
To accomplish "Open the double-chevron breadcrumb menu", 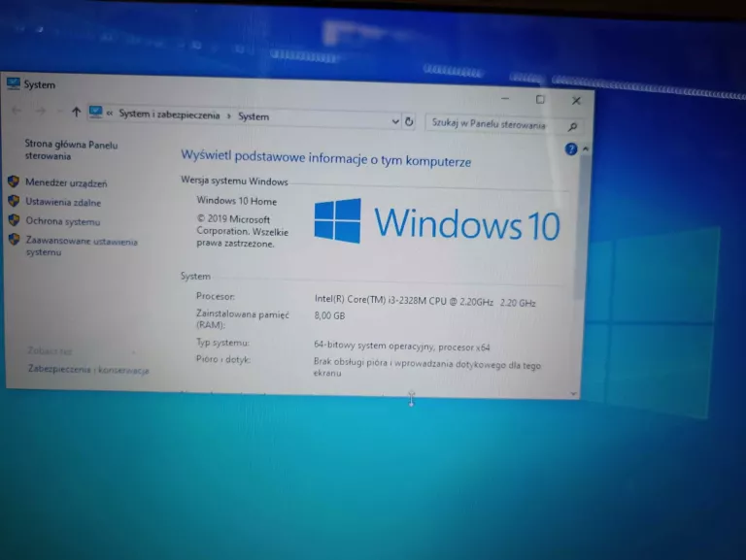I will pyautogui.click(x=110, y=114).
